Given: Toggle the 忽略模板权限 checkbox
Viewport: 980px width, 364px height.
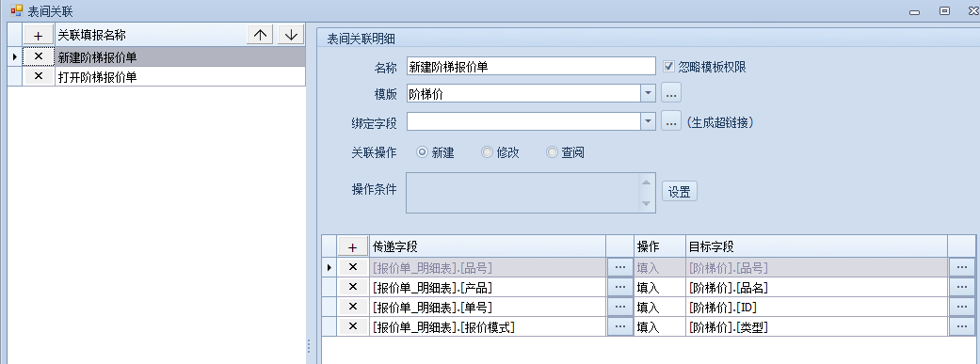Looking at the screenshot, I should click(x=668, y=66).
